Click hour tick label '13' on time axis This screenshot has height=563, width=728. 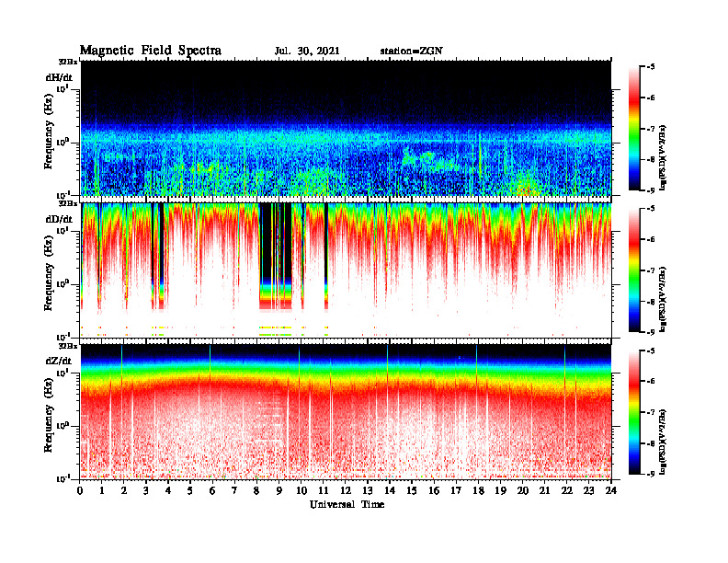coord(368,490)
